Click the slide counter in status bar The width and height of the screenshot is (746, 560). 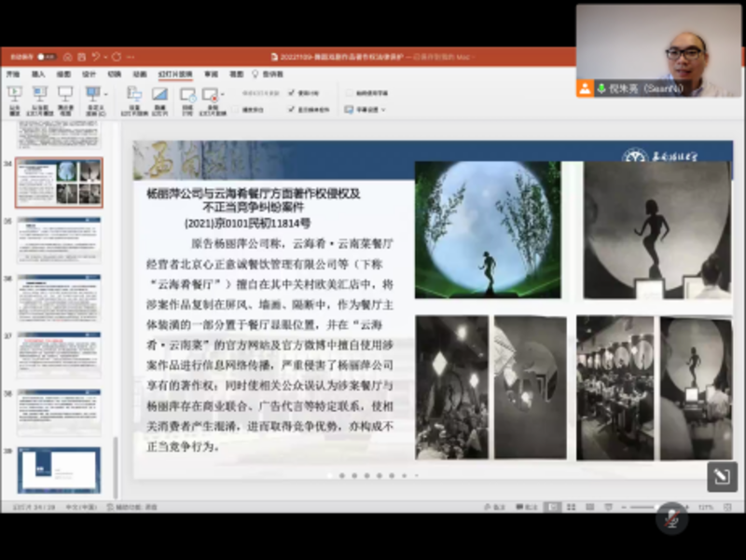[34, 507]
